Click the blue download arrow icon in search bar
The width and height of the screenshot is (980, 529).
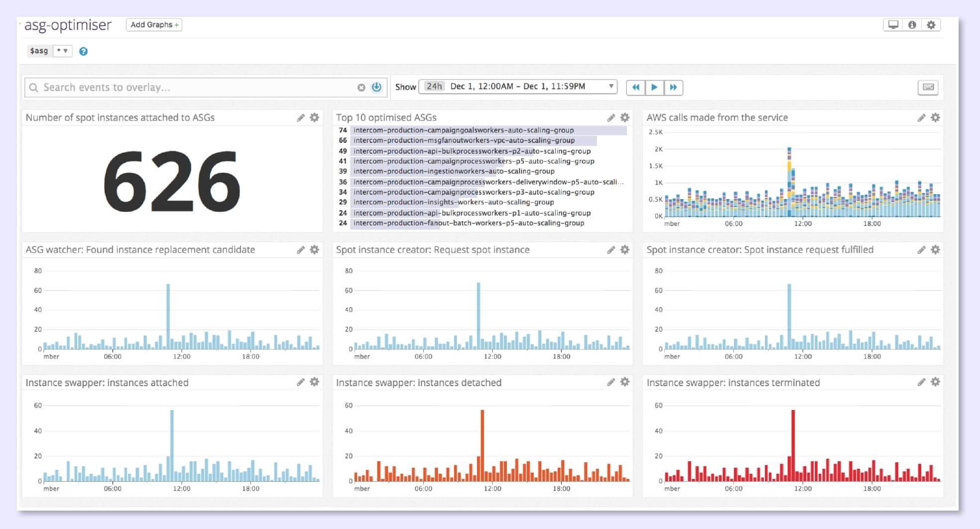[376, 87]
